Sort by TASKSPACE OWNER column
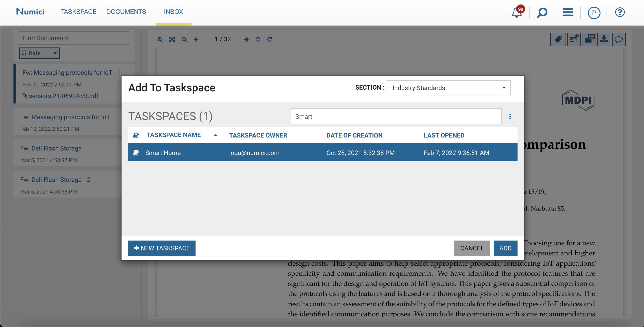This screenshot has width=644, height=327. (258, 135)
